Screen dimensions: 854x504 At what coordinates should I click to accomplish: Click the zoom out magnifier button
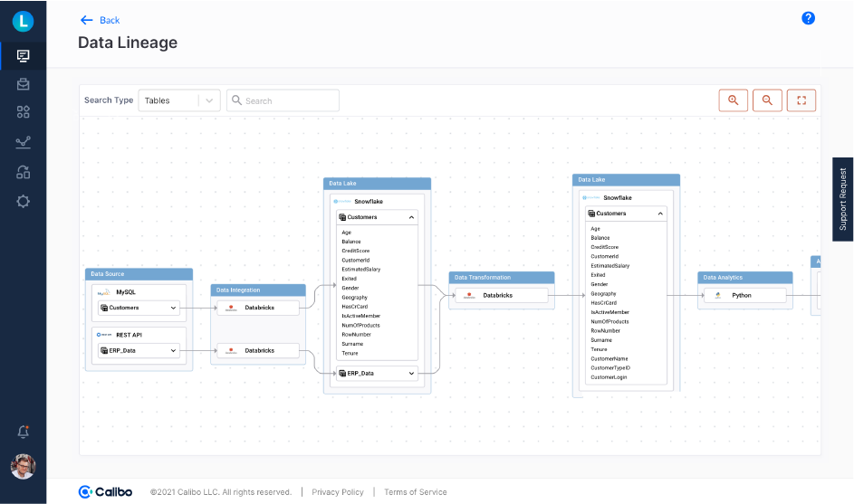[x=767, y=100]
